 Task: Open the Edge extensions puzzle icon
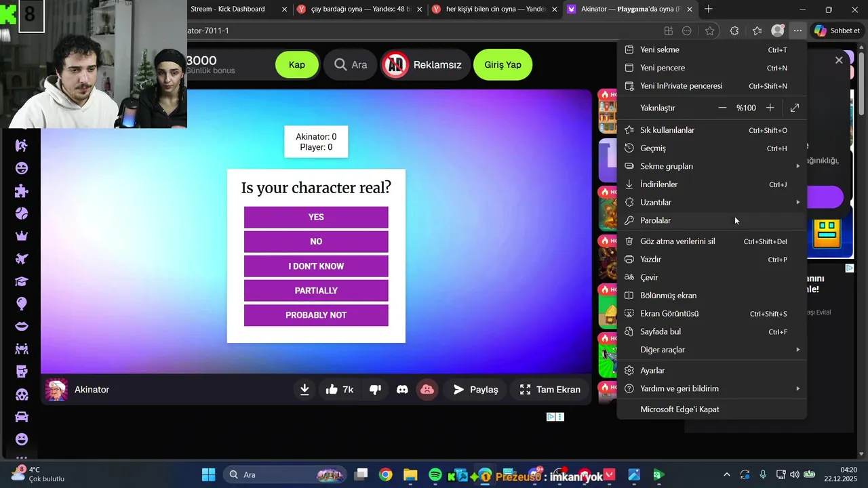(734, 30)
